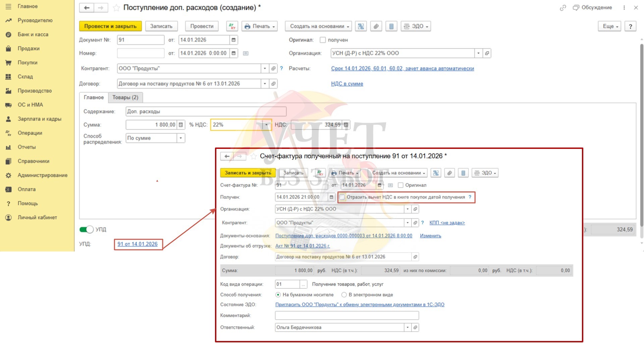Click the back arrow navigation button
The height and width of the screenshot is (343, 644).
pos(87,8)
